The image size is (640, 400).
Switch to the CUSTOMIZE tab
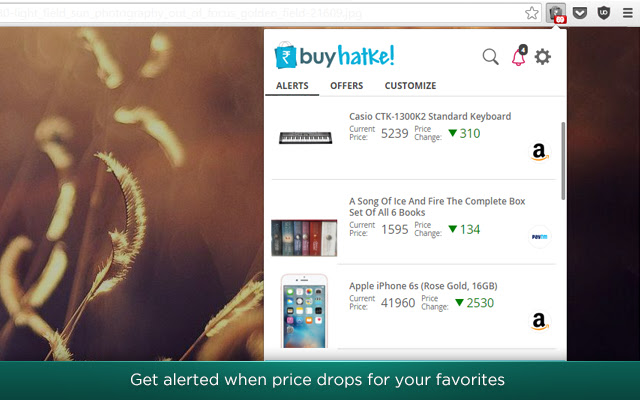click(410, 86)
